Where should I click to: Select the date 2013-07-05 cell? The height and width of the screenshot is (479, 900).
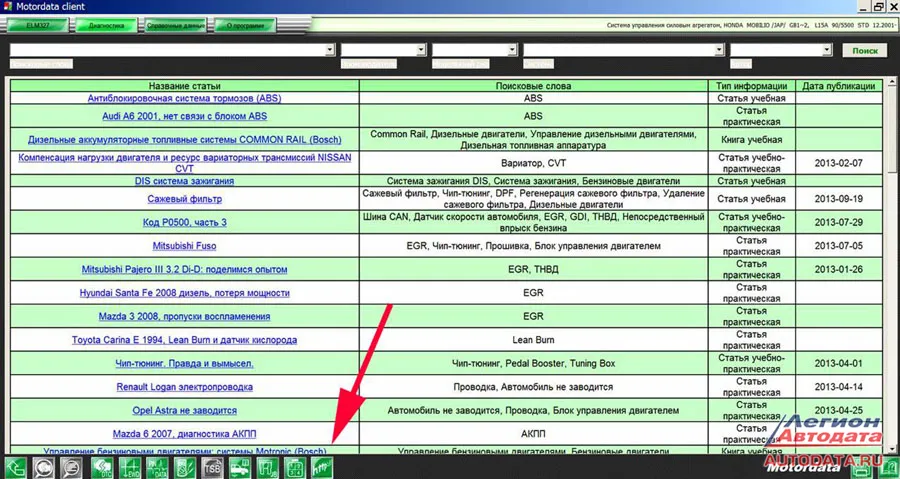click(x=839, y=246)
